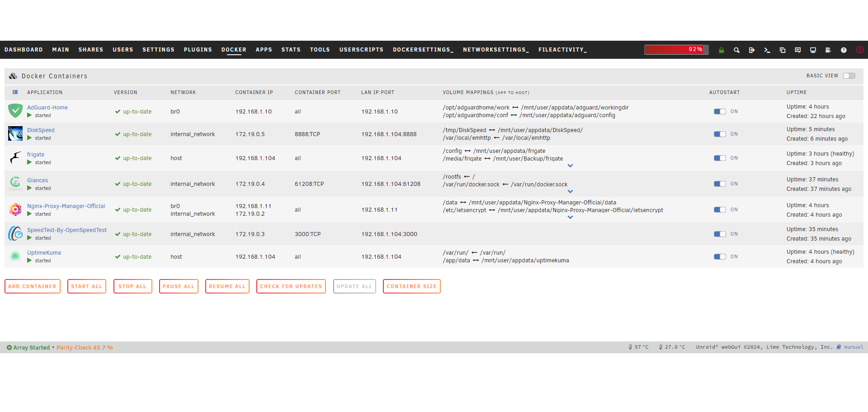Click the Start All button
The height and width of the screenshot is (412, 868).
coord(87,286)
